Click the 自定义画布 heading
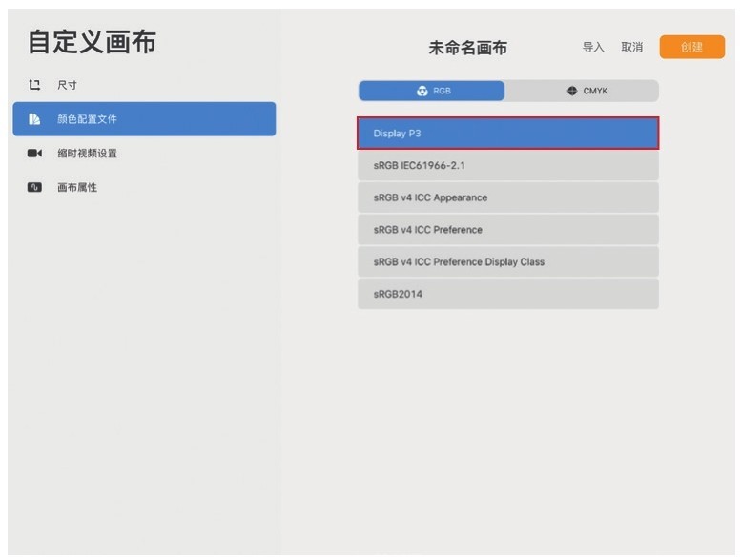 (93, 42)
